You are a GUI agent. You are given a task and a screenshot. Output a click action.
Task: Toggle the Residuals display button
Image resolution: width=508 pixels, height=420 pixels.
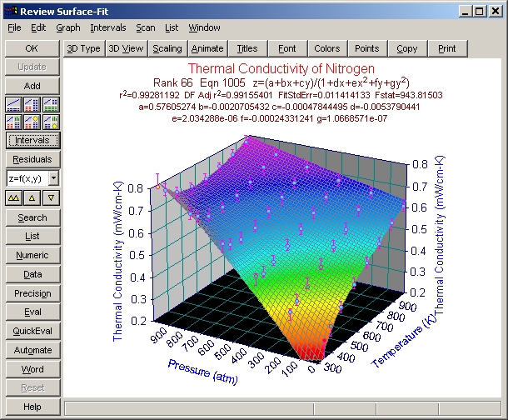pyautogui.click(x=32, y=159)
